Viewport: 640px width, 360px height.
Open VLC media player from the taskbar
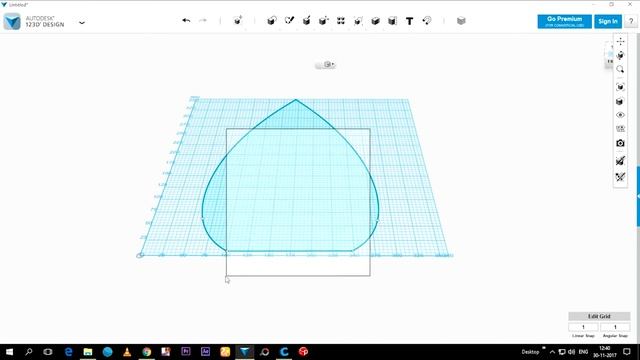127,351
